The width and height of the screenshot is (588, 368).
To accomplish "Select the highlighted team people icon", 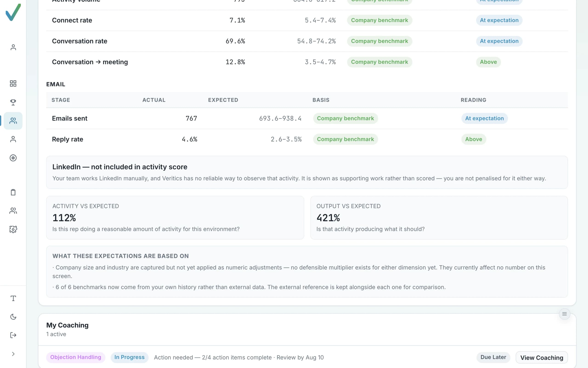I will (13, 121).
